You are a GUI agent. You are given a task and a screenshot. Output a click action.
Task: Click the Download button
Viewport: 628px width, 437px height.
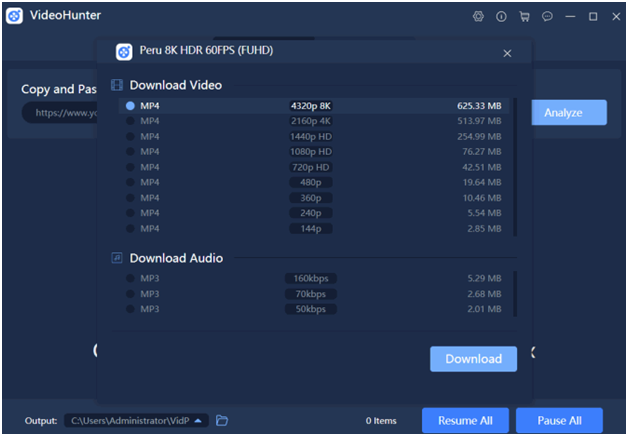473,359
